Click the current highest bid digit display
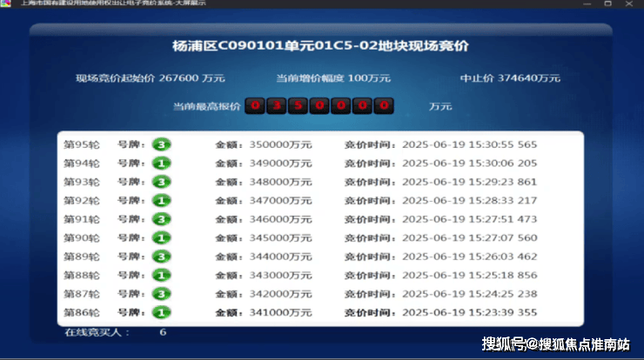 [319, 106]
